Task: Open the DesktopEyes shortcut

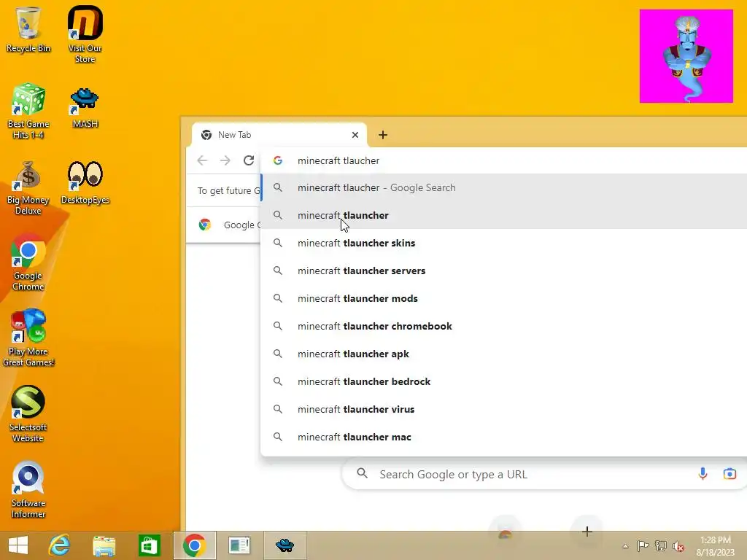Action: (x=85, y=183)
